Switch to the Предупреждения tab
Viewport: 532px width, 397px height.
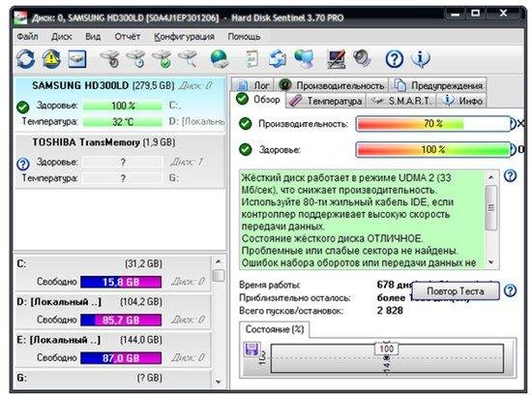point(438,85)
